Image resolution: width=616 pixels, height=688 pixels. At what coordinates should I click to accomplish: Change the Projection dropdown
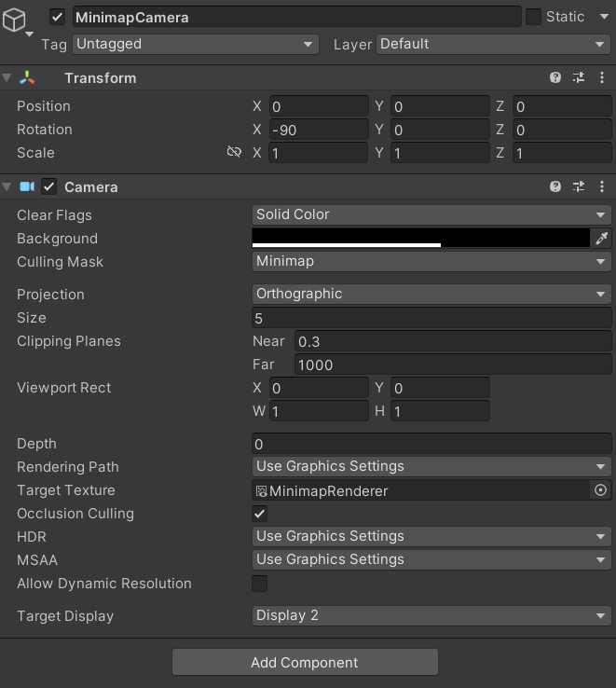(x=431, y=294)
